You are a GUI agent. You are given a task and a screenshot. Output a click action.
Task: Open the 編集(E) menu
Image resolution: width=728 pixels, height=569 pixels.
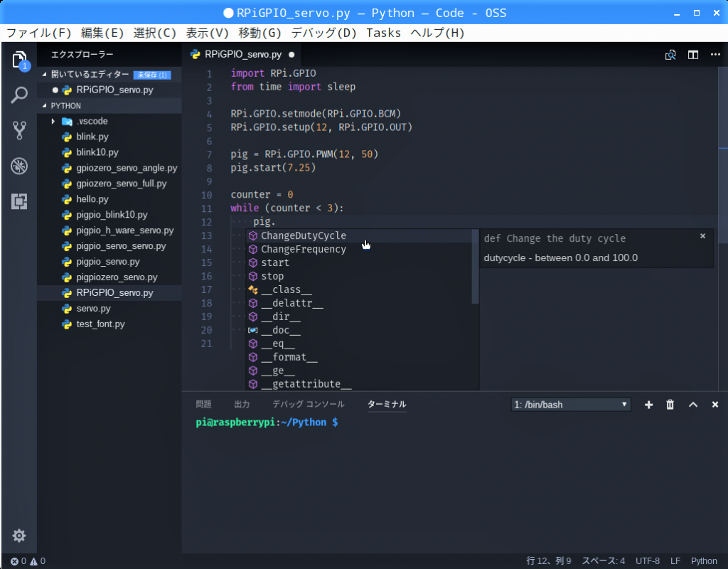click(x=102, y=33)
